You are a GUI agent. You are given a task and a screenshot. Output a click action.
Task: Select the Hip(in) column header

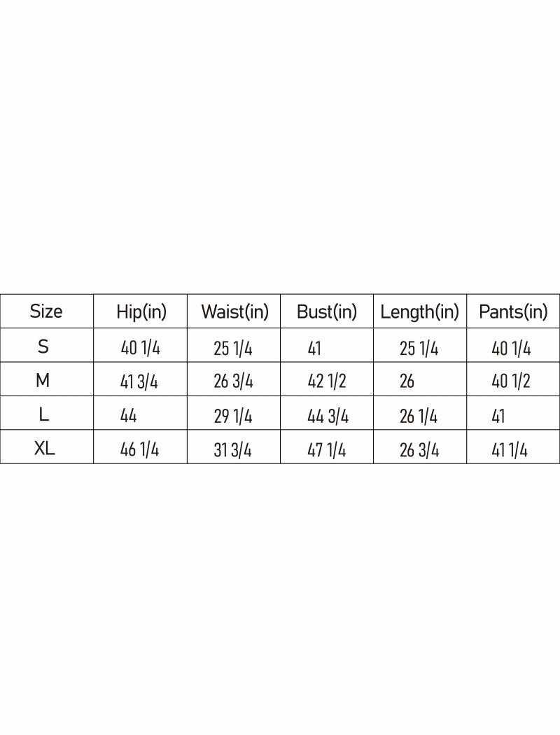tap(141, 312)
